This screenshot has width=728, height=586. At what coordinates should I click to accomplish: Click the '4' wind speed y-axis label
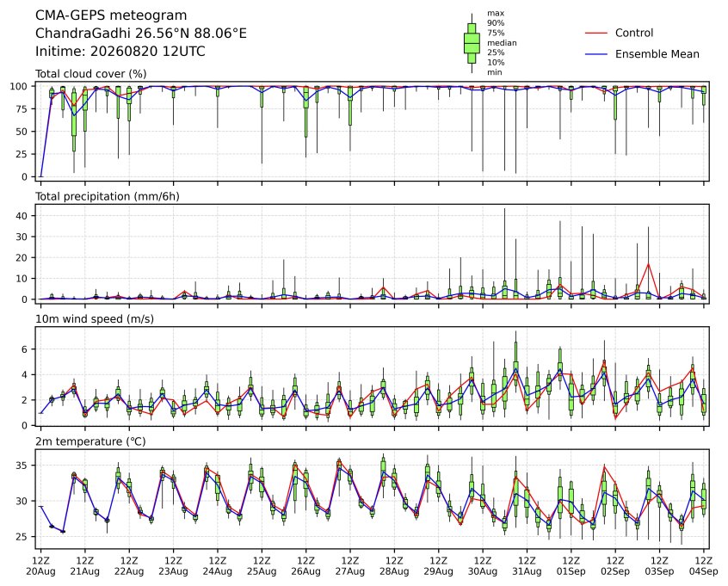[25, 374]
